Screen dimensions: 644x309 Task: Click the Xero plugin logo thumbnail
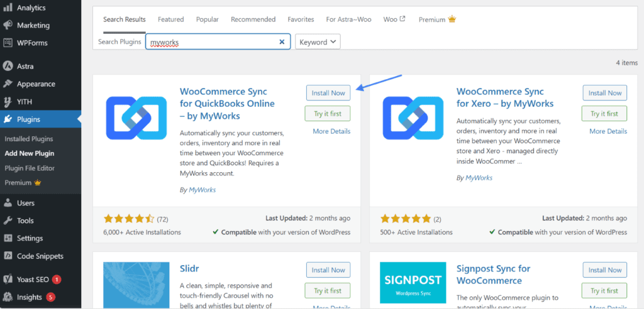tap(413, 118)
